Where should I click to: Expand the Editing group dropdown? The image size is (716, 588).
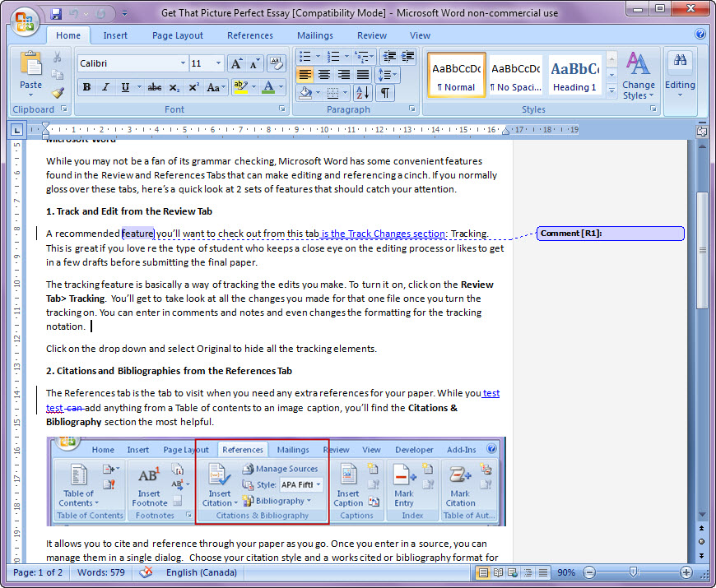[680, 76]
